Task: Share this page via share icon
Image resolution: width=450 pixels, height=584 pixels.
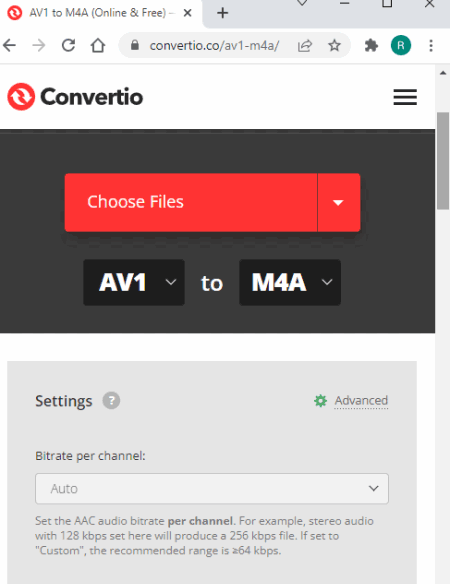Action: point(305,46)
